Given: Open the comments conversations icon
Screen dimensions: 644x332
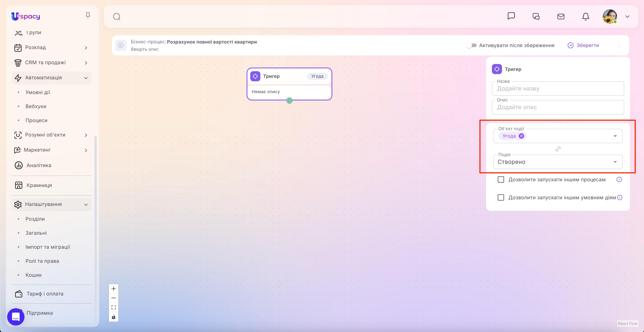Looking at the screenshot, I should [536, 17].
